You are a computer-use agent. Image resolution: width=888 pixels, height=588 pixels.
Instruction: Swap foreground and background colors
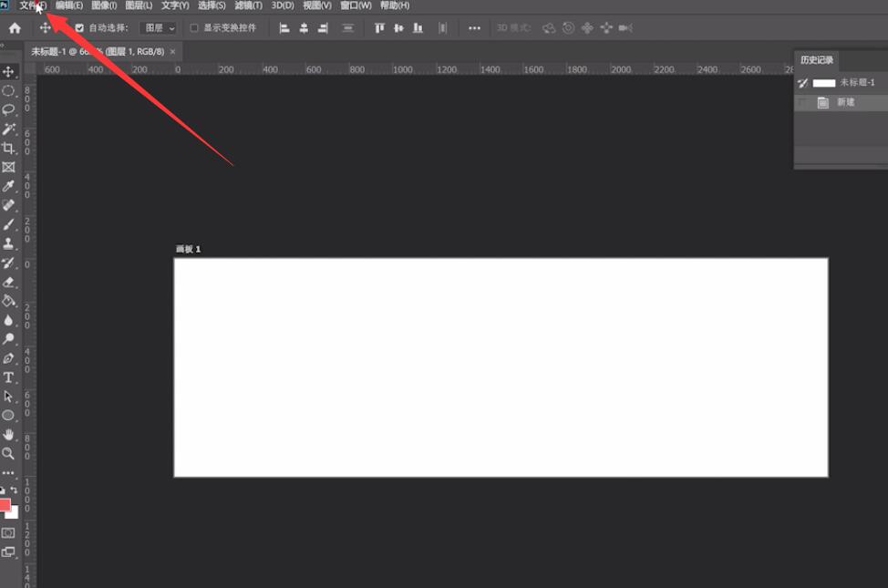15,490
